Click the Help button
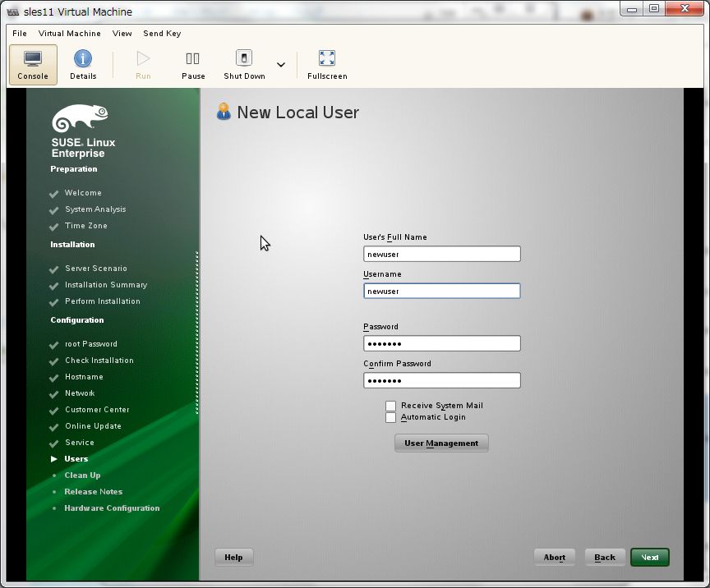This screenshot has height=588, width=710. [233, 558]
